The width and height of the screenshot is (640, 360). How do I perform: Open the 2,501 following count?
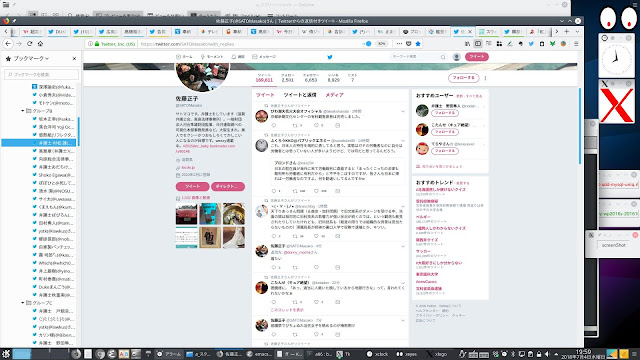point(287,78)
